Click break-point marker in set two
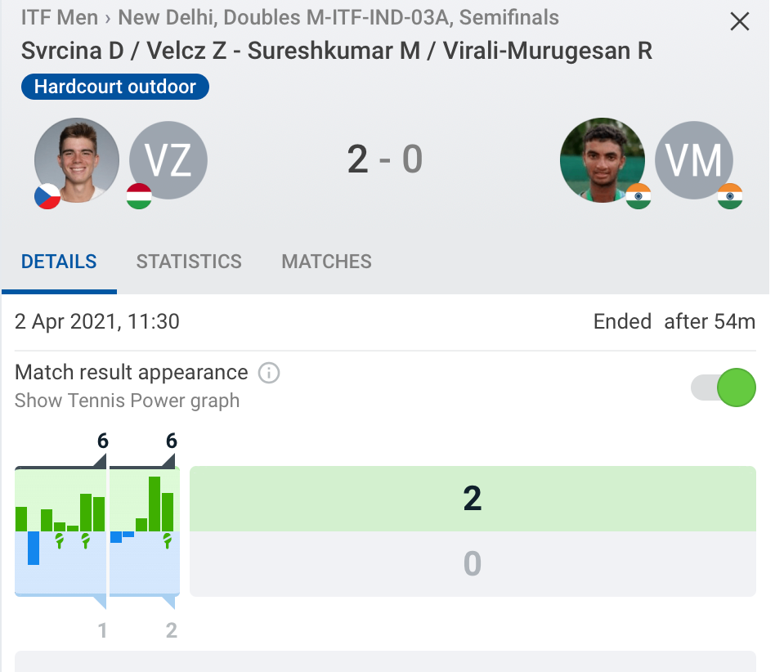Screen dimensions: 784x672 [168, 540]
